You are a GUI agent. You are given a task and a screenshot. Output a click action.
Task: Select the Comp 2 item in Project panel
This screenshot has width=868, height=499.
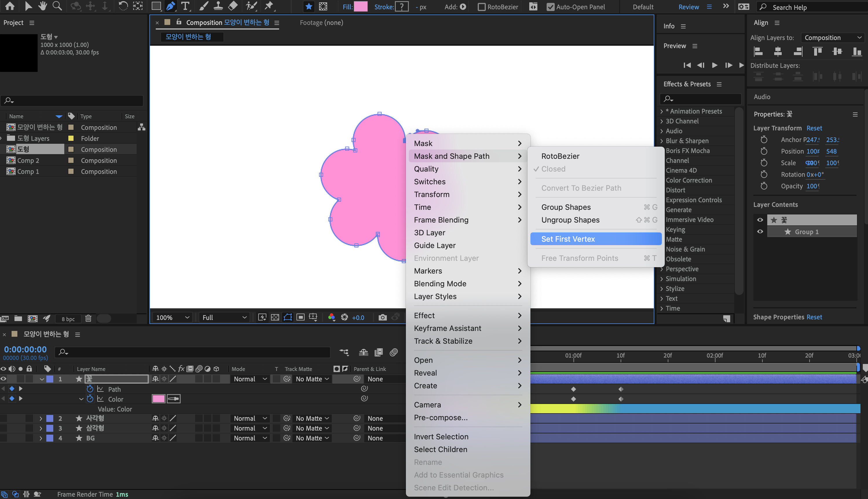28,161
